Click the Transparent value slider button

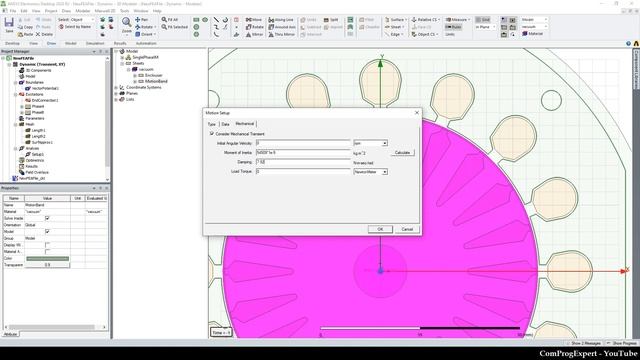(48, 265)
